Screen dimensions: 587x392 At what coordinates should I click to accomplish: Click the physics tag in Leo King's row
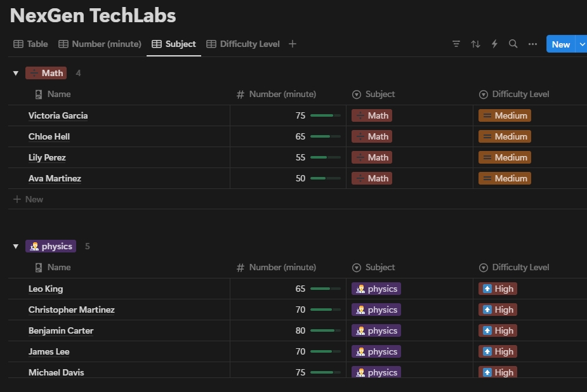[376, 289]
